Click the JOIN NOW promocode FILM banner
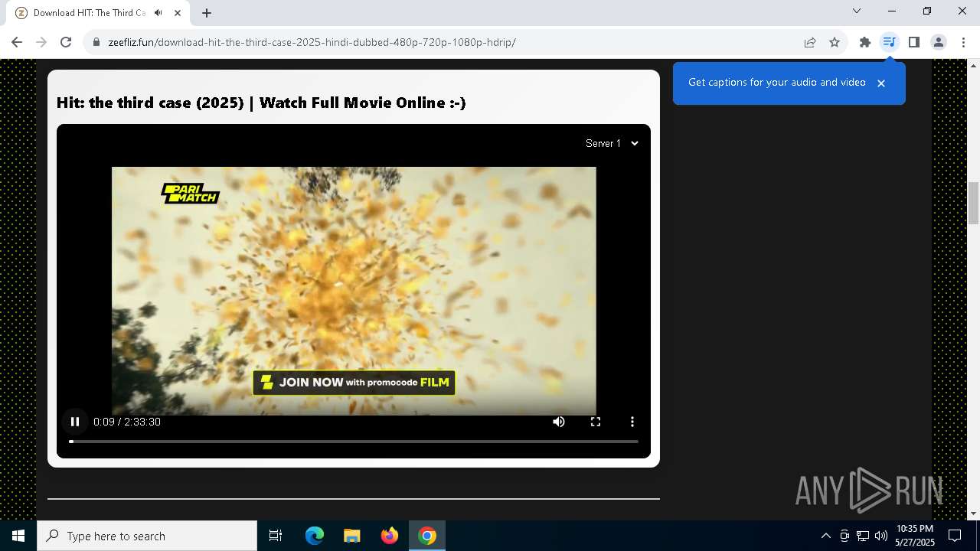The width and height of the screenshot is (980, 551). pos(354,383)
